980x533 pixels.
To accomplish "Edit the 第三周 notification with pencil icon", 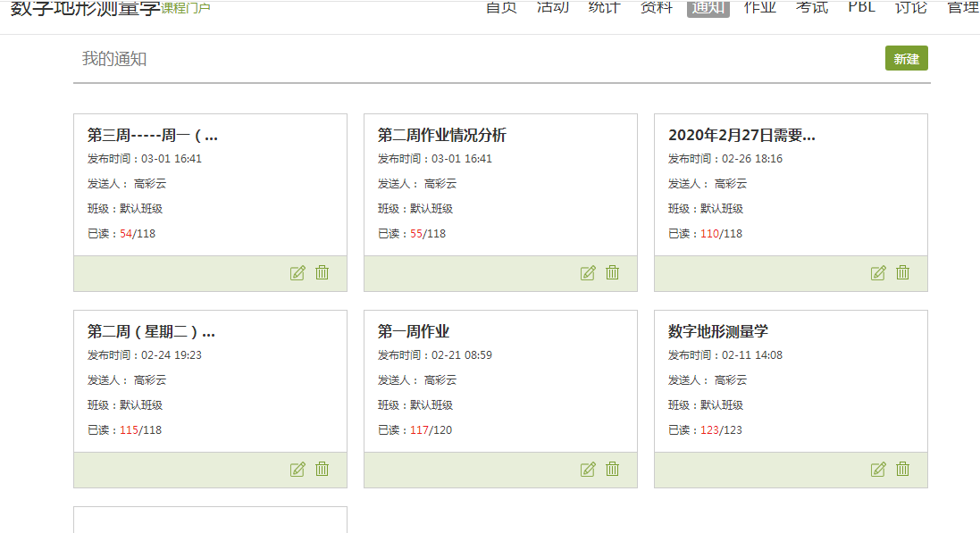I will point(297,273).
